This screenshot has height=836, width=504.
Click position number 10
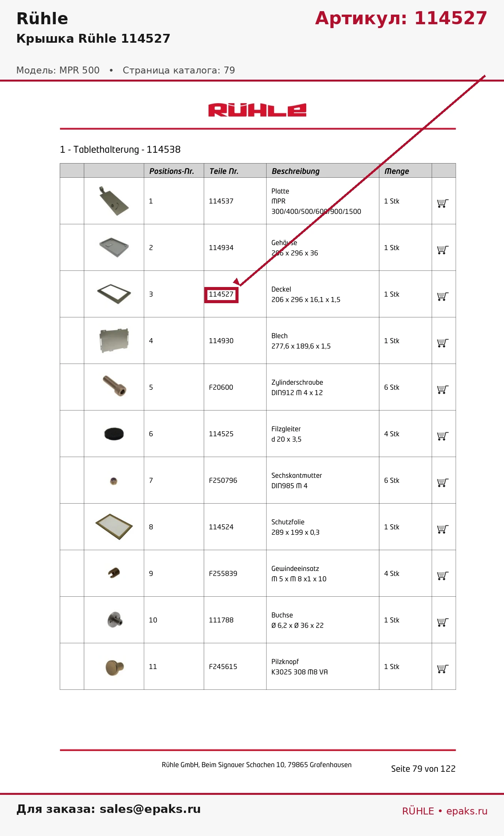pos(153,620)
